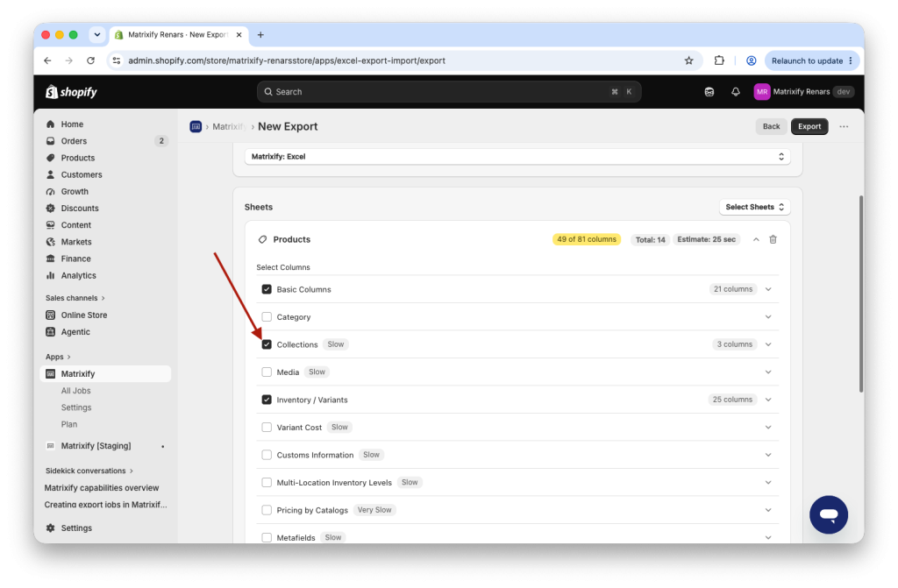Uncheck the Inventory / Variants checkbox
The width and height of the screenshot is (898, 588).
(267, 400)
